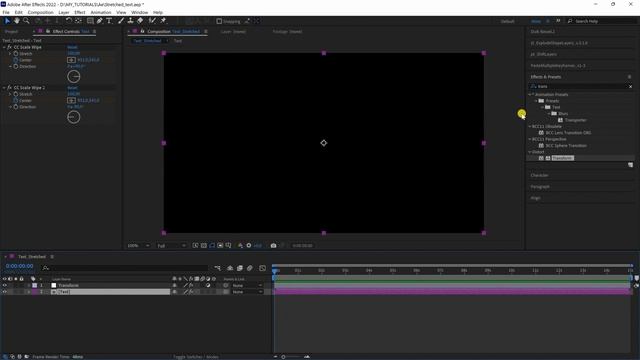Open the viewer resolution Full dropdown
Image resolution: width=640 pixels, height=360 pixels.
171,246
